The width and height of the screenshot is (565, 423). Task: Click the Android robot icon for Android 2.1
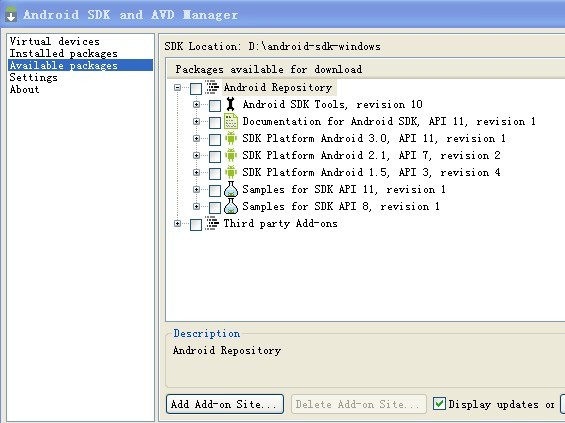coord(231,155)
